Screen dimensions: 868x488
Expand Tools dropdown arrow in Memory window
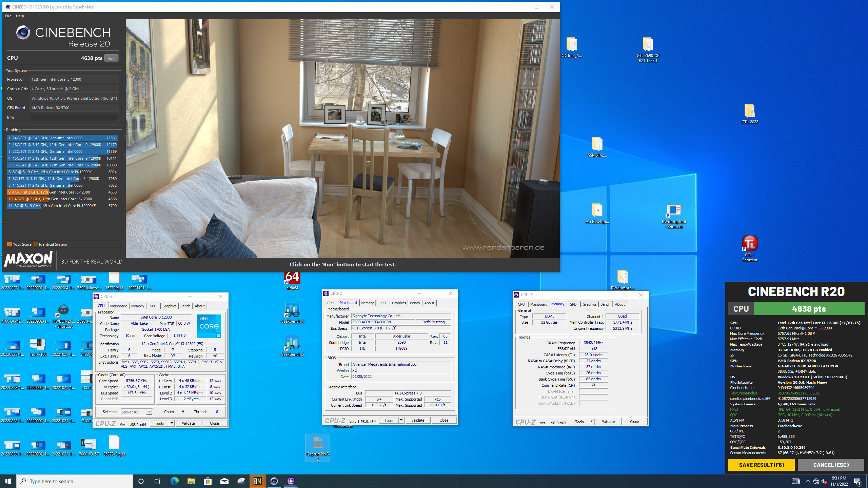592,422
